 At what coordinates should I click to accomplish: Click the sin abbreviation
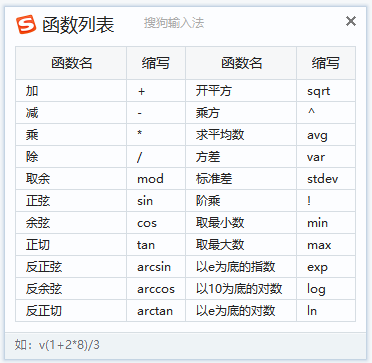click(x=145, y=201)
